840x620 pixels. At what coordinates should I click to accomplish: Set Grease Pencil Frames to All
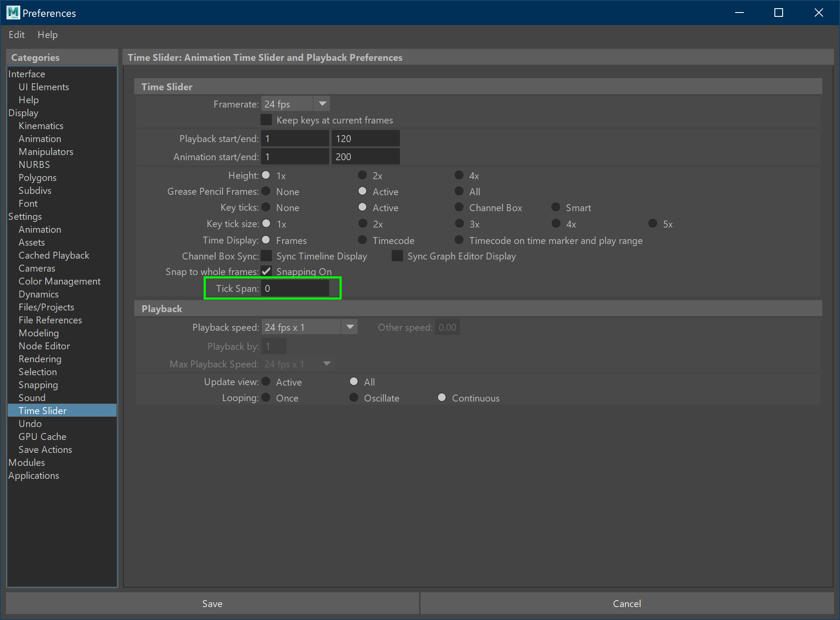(x=459, y=191)
